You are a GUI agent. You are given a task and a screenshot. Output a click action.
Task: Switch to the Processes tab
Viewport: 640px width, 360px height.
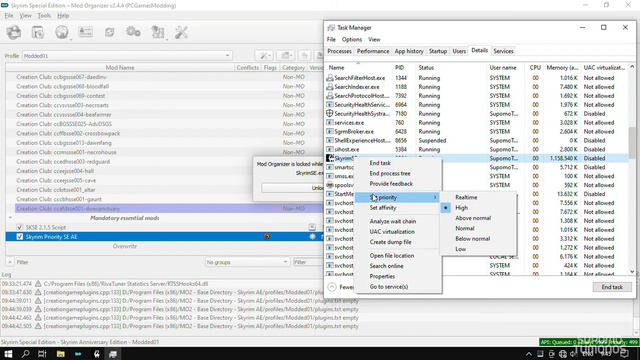click(x=339, y=51)
